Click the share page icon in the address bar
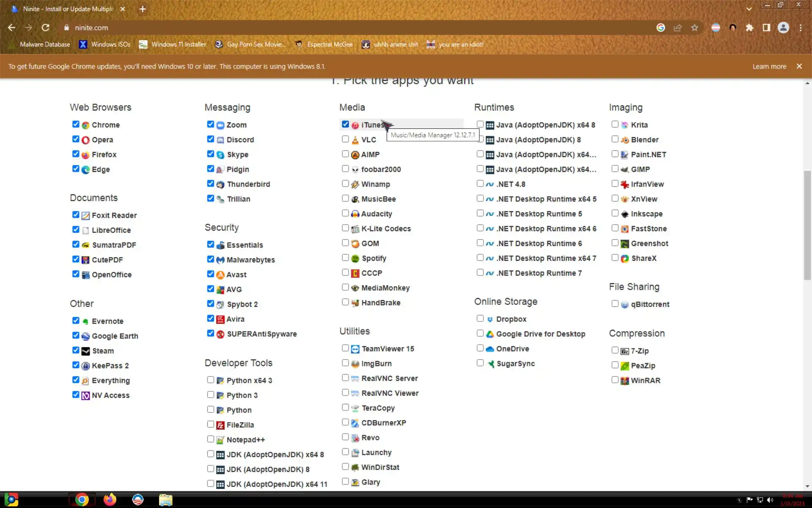The width and height of the screenshot is (812, 508). (678, 28)
